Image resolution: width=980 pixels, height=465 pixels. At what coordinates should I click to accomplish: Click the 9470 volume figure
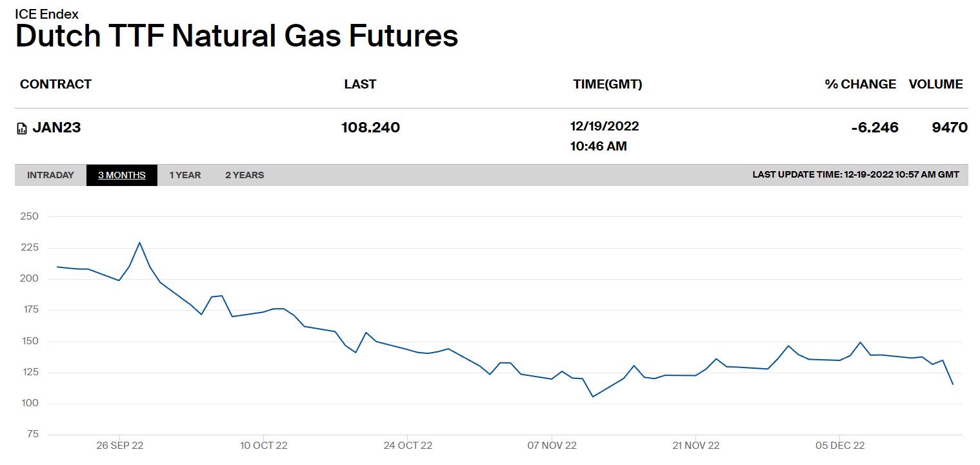click(x=950, y=128)
